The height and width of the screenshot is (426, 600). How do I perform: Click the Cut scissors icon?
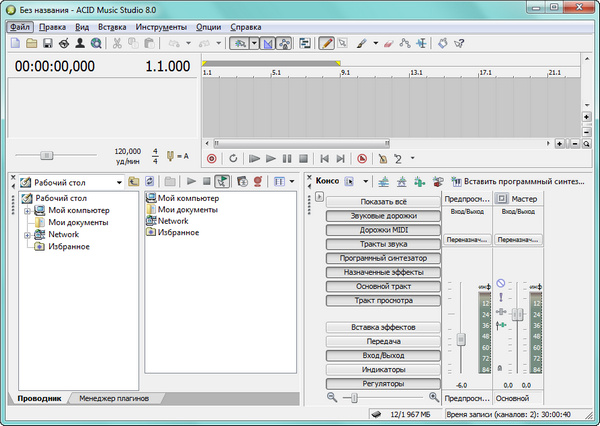click(117, 44)
